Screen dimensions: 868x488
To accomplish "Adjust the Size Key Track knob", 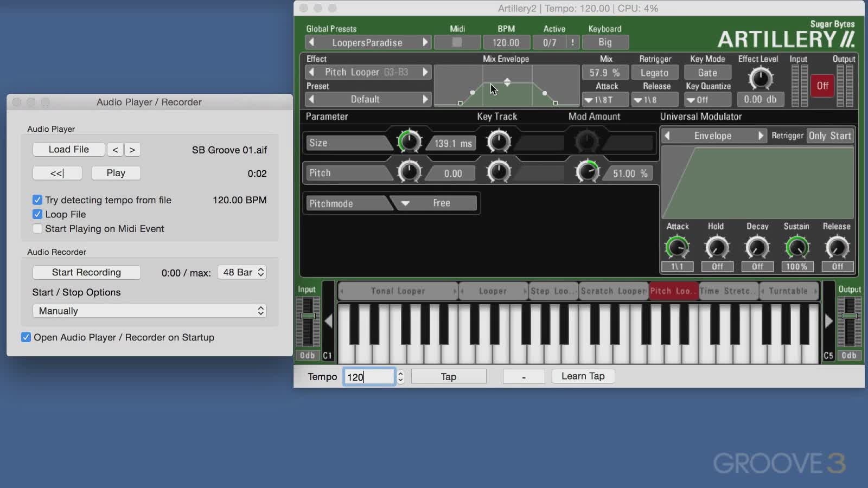I will click(x=499, y=142).
